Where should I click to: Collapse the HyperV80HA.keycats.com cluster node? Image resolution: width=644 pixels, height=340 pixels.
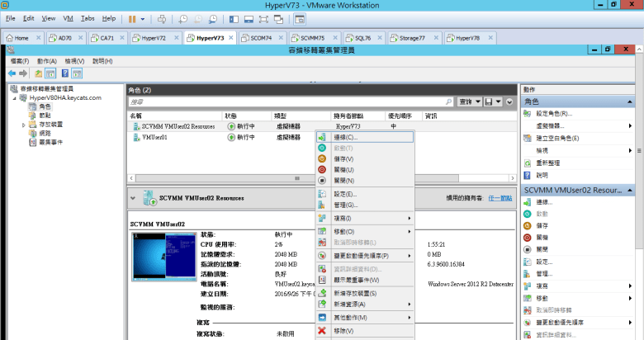pos(14,97)
